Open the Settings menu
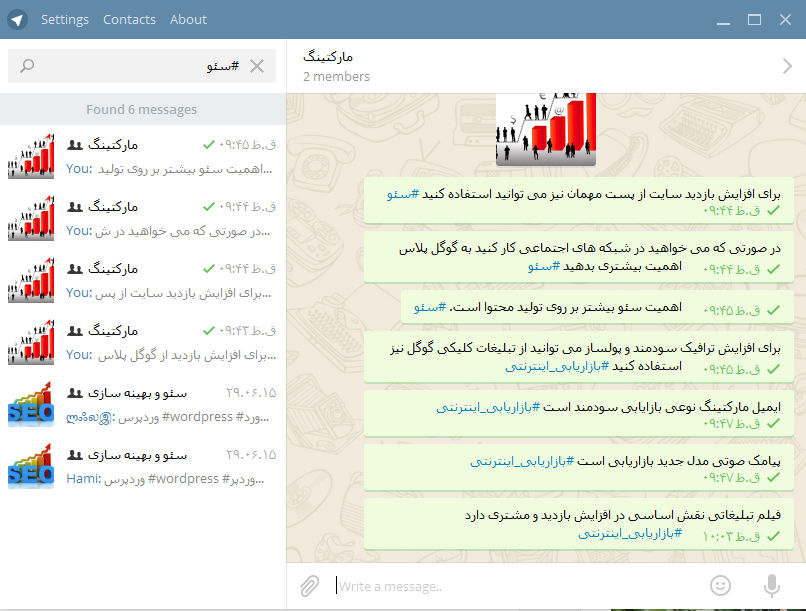Viewport: 806px width, 611px height. [65, 19]
